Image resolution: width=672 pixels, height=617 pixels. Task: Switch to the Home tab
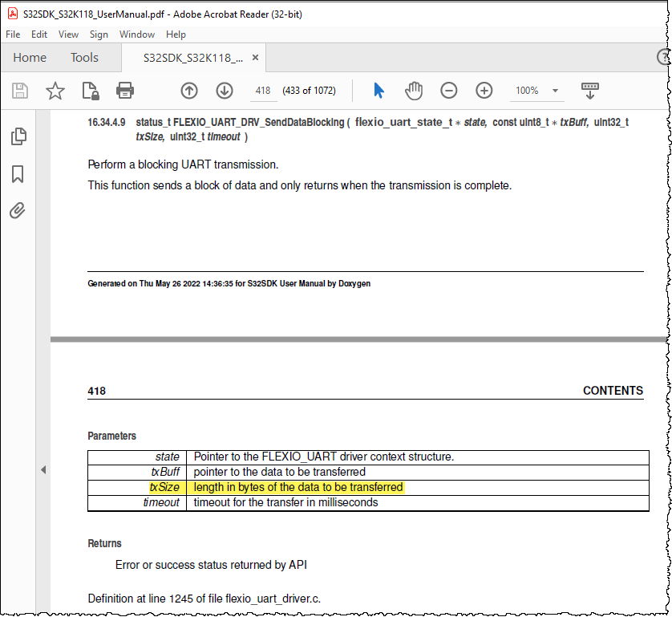[x=30, y=58]
